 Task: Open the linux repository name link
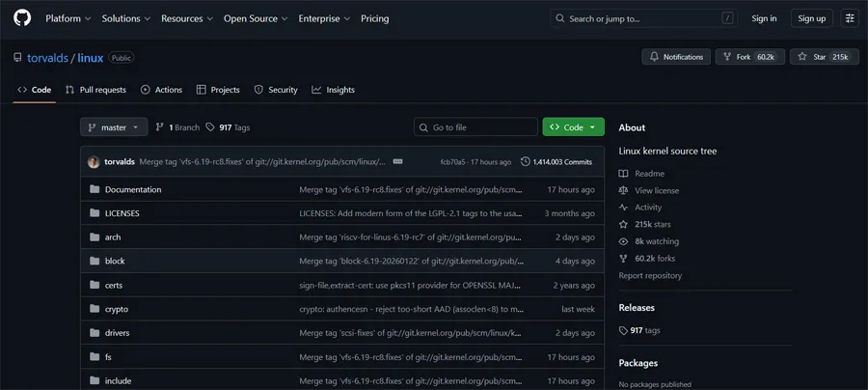91,58
